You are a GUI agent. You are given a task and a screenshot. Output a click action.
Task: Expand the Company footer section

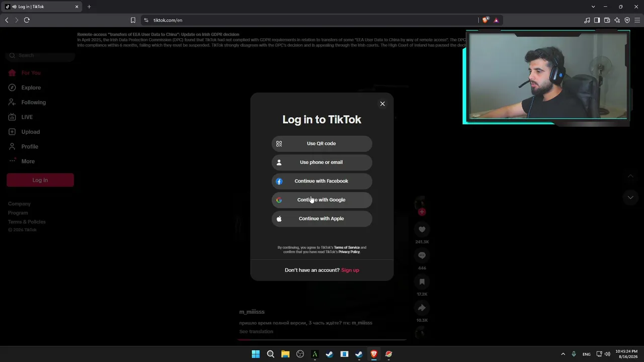click(x=19, y=204)
